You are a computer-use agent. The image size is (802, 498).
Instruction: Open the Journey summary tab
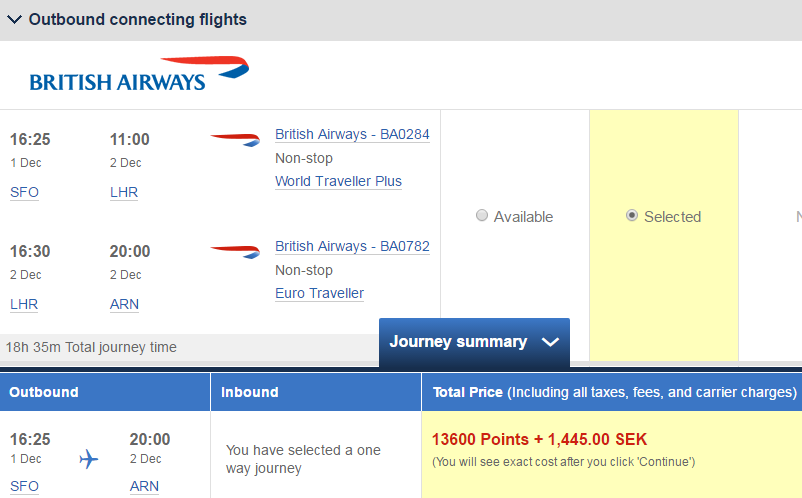[458, 342]
